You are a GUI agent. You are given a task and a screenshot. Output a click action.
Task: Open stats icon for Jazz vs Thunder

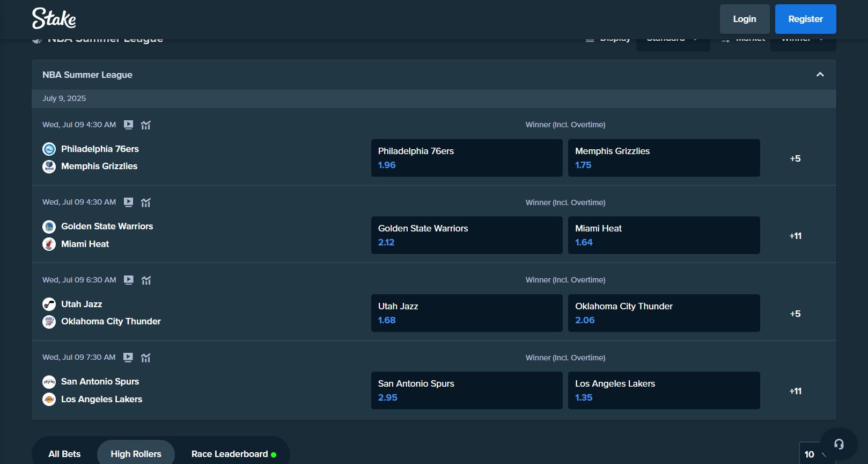(146, 280)
